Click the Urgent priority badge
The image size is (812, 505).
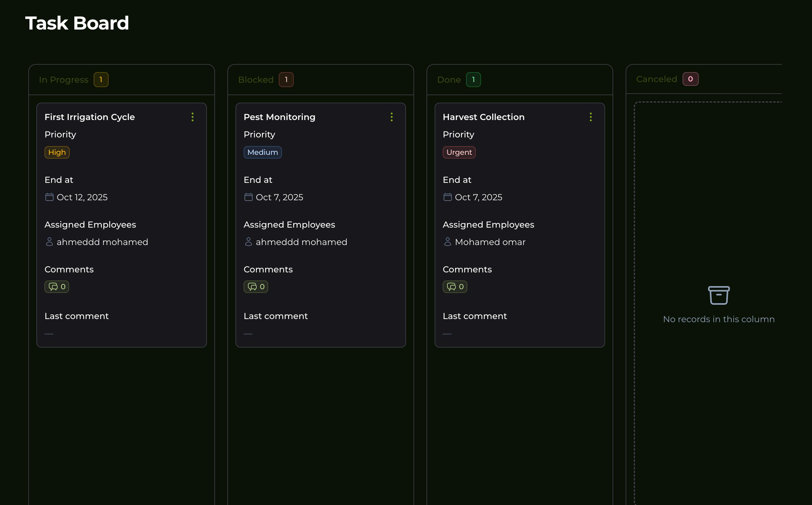(x=459, y=152)
